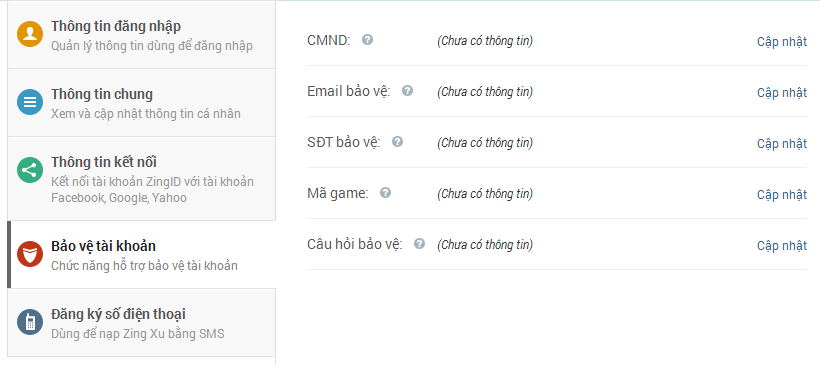Click the green share icon for Thông tin kết nối

click(30, 170)
